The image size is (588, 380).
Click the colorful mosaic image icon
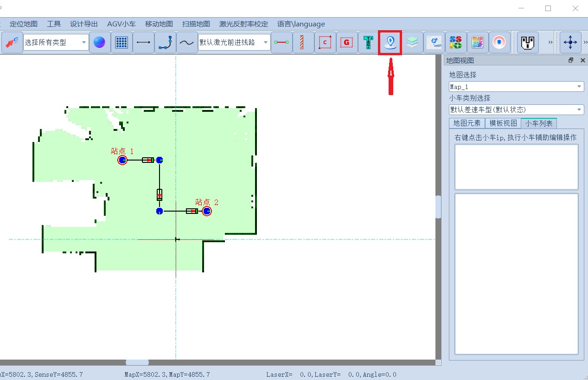coord(477,43)
